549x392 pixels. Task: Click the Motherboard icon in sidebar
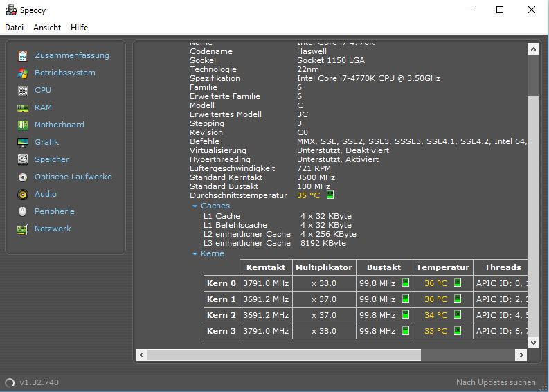click(23, 125)
